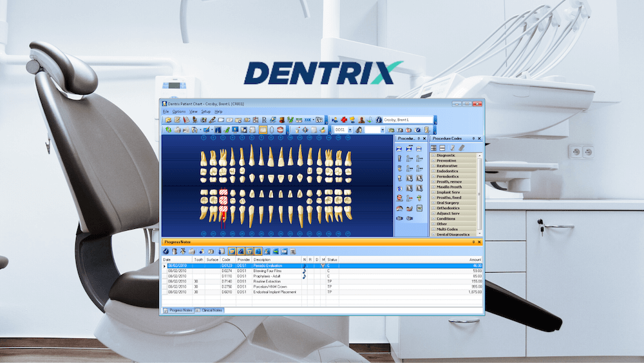This screenshot has height=363, width=644.
Task: Click the checkmark icon in Progress Notes toolbar
Action: [x=166, y=251]
